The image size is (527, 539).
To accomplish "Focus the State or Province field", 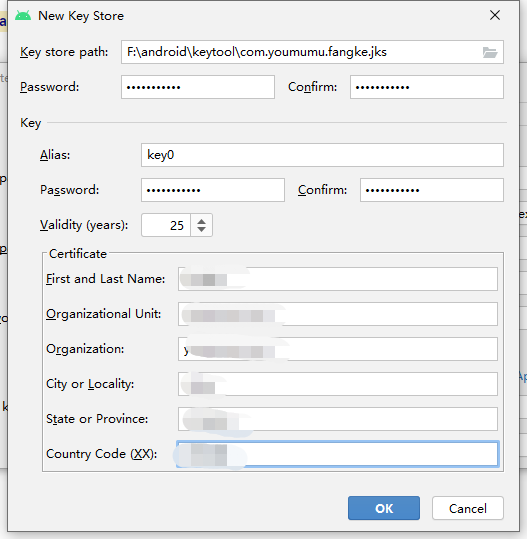I will (x=338, y=419).
